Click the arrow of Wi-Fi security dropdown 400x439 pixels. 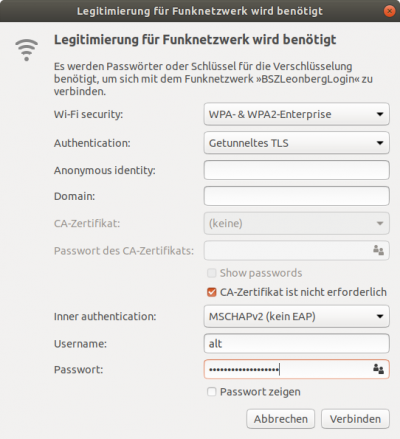click(x=380, y=114)
